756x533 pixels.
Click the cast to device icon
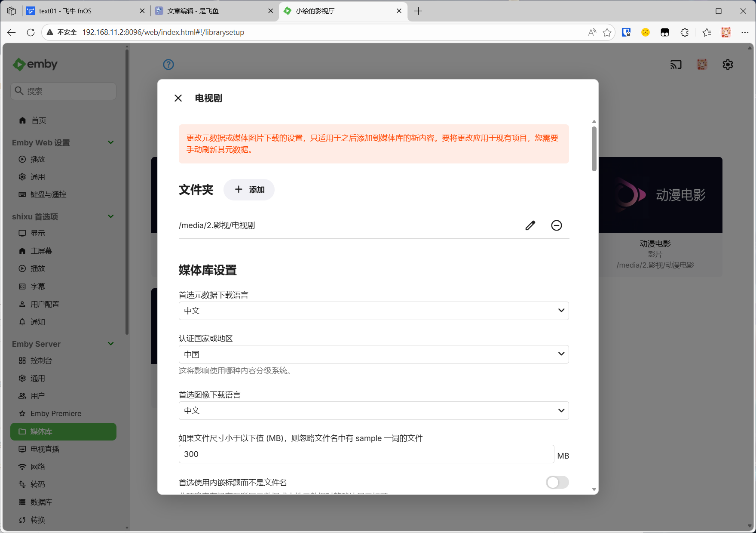tap(676, 65)
